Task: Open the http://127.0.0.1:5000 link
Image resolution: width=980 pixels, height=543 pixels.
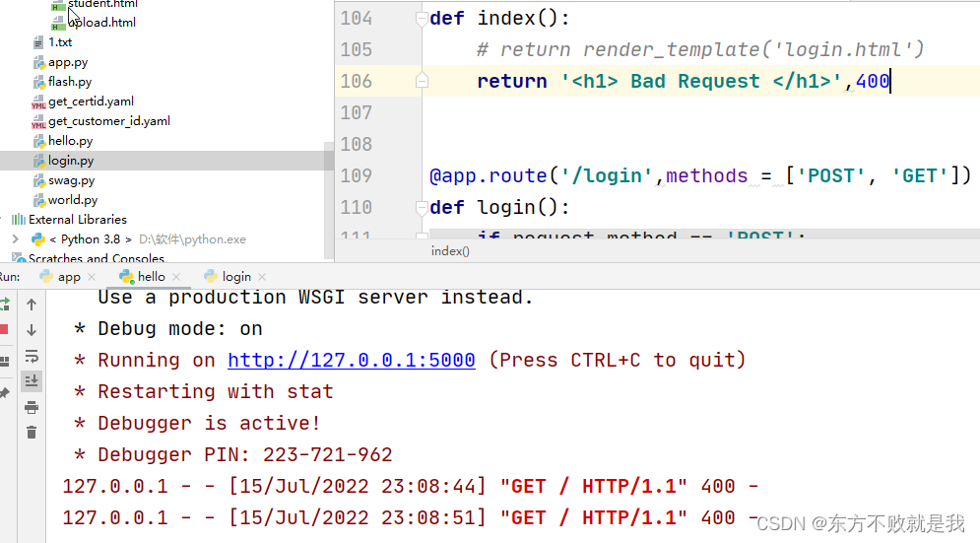Action: tap(352, 360)
